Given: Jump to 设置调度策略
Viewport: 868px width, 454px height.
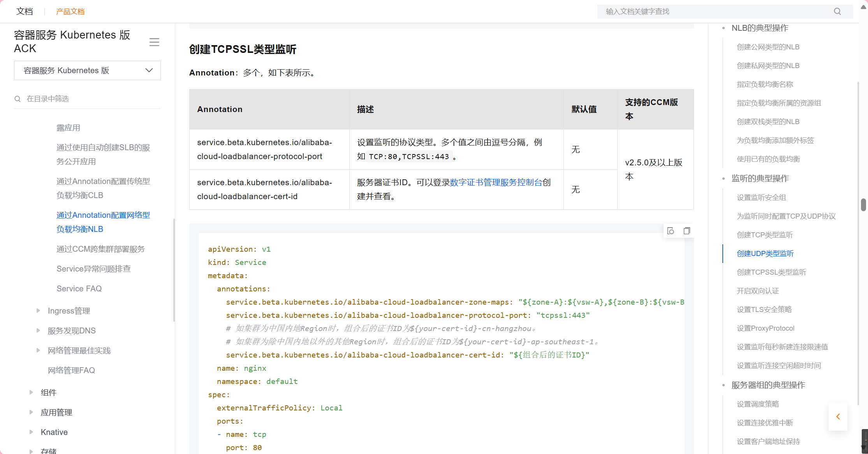Looking at the screenshot, I should 758,404.
